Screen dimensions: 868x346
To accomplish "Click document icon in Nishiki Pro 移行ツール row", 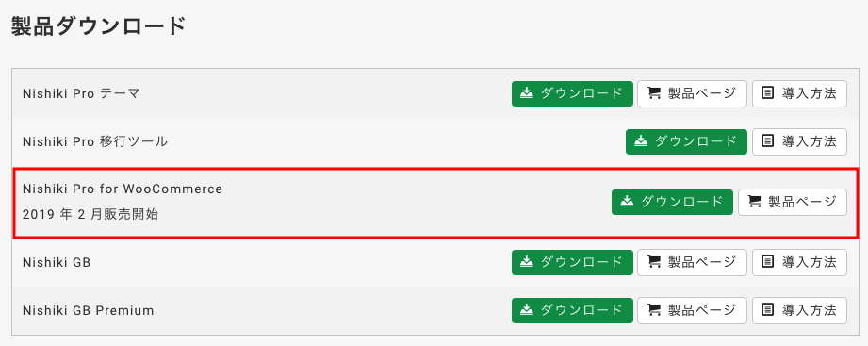I will pyautogui.click(x=768, y=141).
